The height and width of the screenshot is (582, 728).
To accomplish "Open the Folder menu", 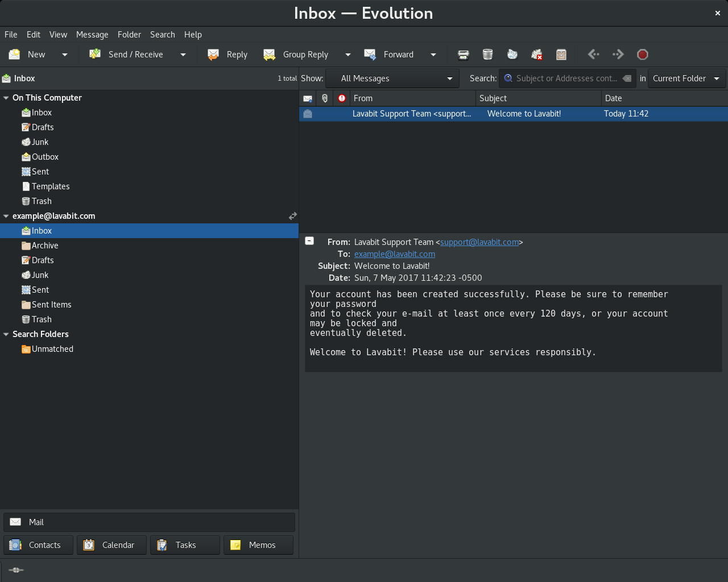I will (x=129, y=35).
